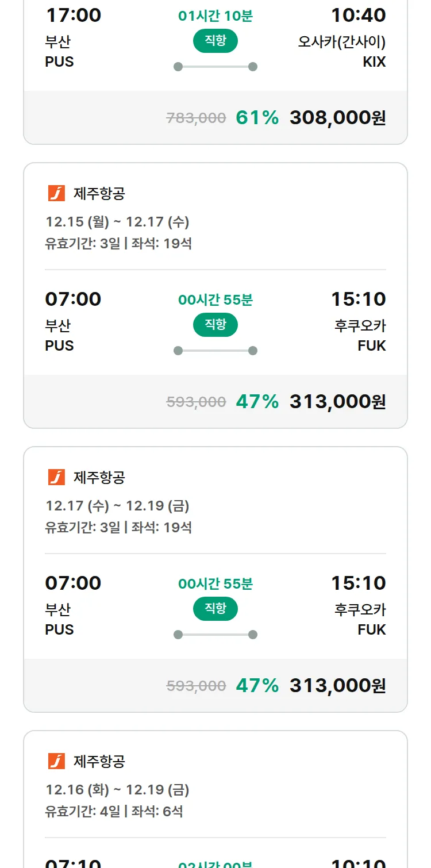The image size is (431, 868).
Task: Tap 직항 badge on the Osaka flight
Action: tap(215, 41)
